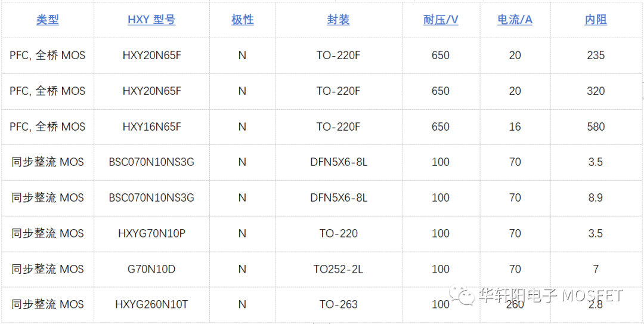Click 70 in the G70N10D row

(x=515, y=269)
